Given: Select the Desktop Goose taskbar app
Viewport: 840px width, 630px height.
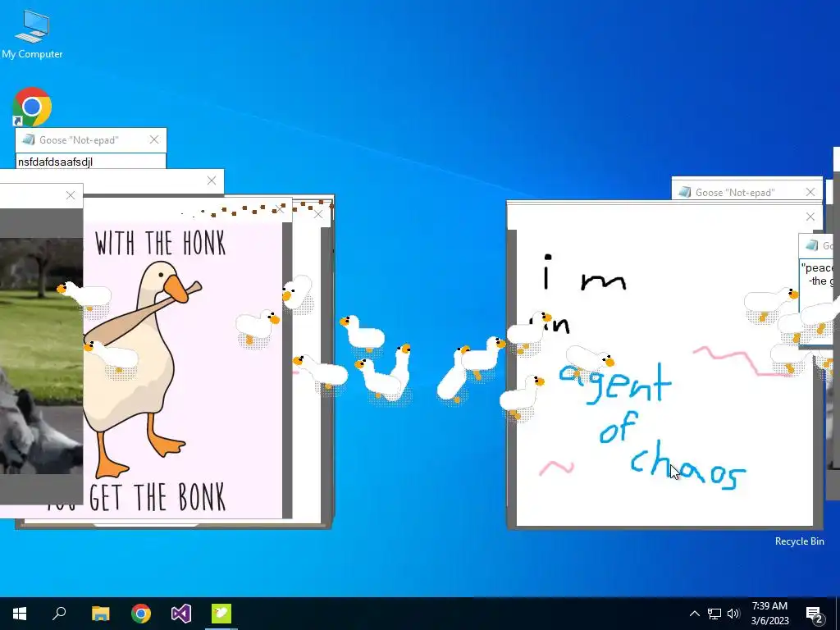Looking at the screenshot, I should point(221,614).
